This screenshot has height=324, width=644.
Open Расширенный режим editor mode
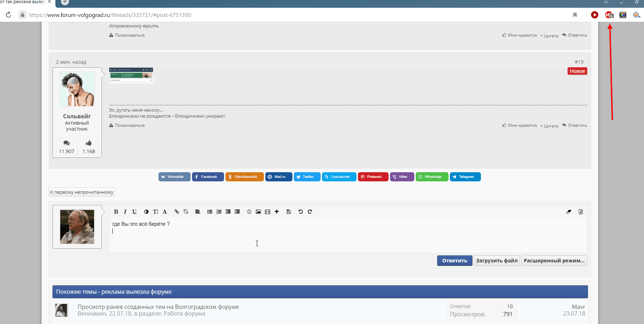tap(554, 261)
